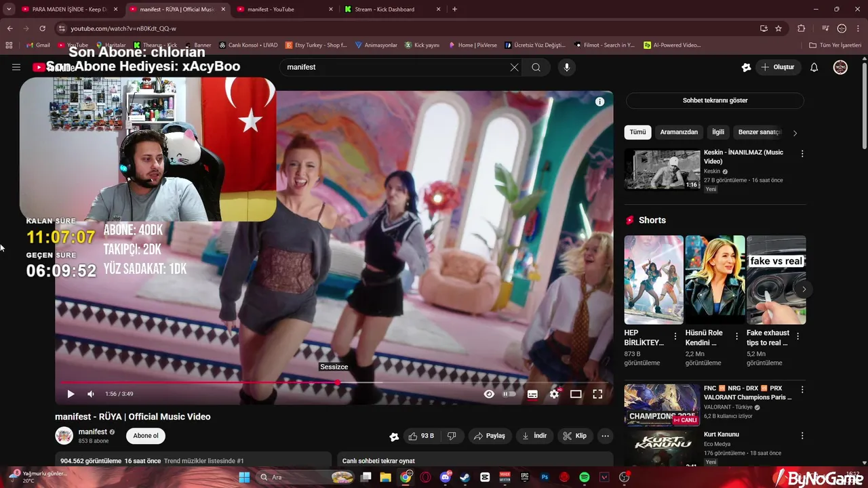Viewport: 868px width, 488px height.
Task: Open options for VALORANT Champions video
Action: point(802,390)
